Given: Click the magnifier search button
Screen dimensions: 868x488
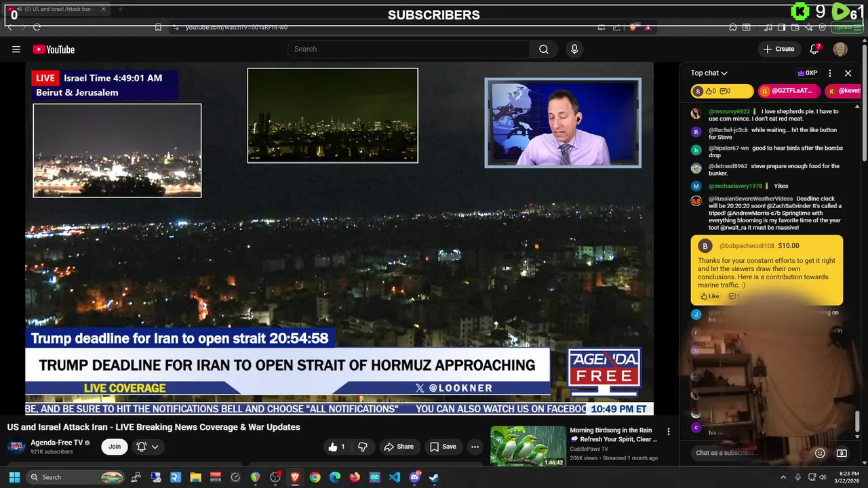Looking at the screenshot, I should (543, 49).
